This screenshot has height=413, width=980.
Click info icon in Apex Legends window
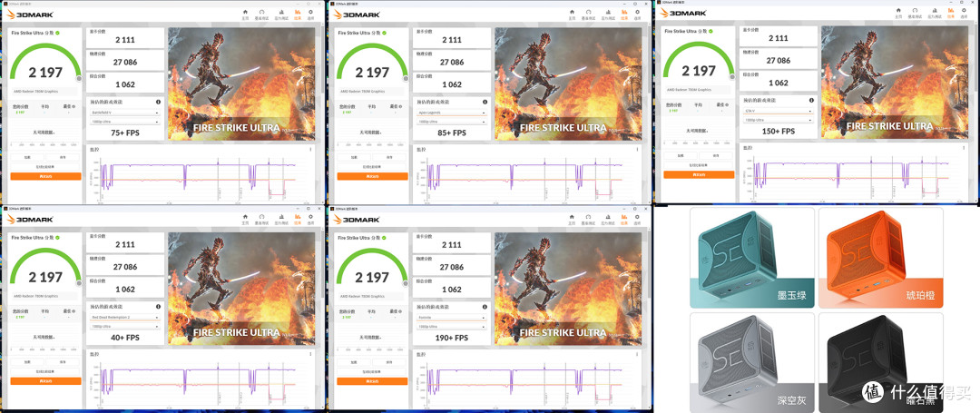(485, 102)
